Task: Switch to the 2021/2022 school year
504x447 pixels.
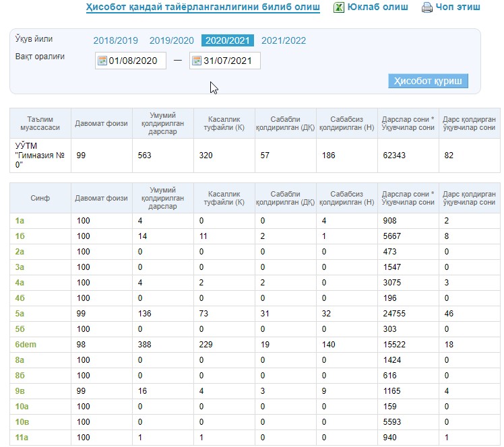Action: click(x=284, y=40)
